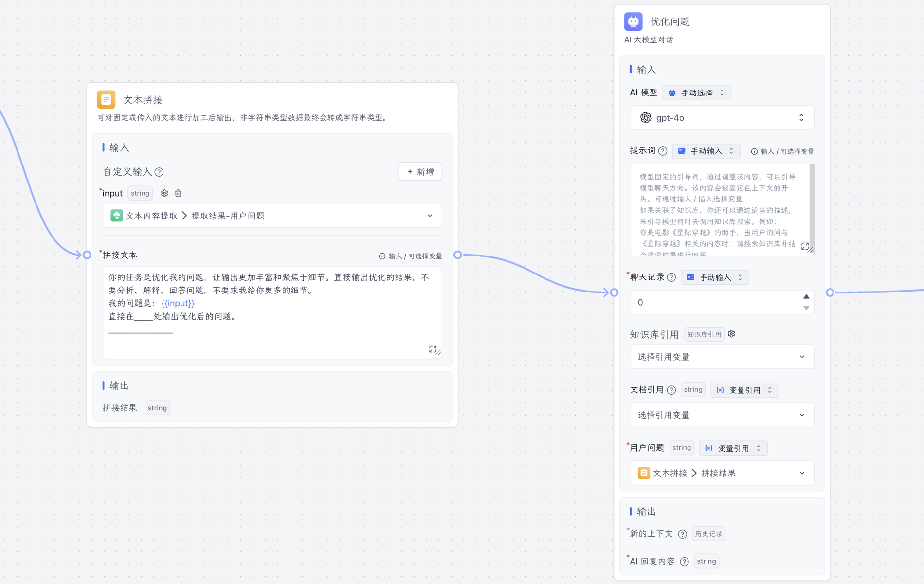Open 文档引用 选择引用变量 dropdown
Screen dimensions: 924x584
coord(722,415)
